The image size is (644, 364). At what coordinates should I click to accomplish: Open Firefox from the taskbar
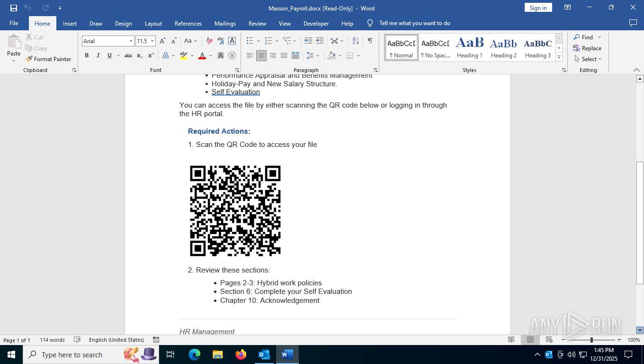tap(241, 355)
